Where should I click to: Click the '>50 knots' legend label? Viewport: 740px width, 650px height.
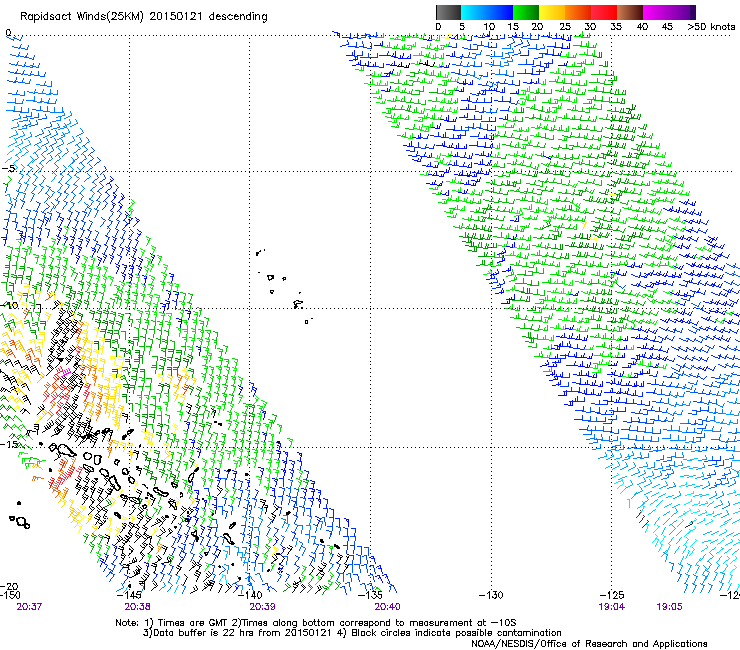(x=711, y=26)
